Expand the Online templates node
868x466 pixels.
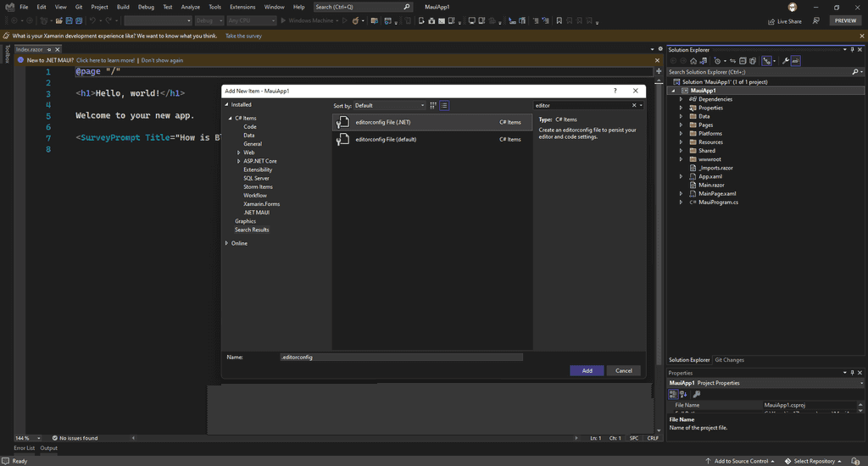click(226, 243)
